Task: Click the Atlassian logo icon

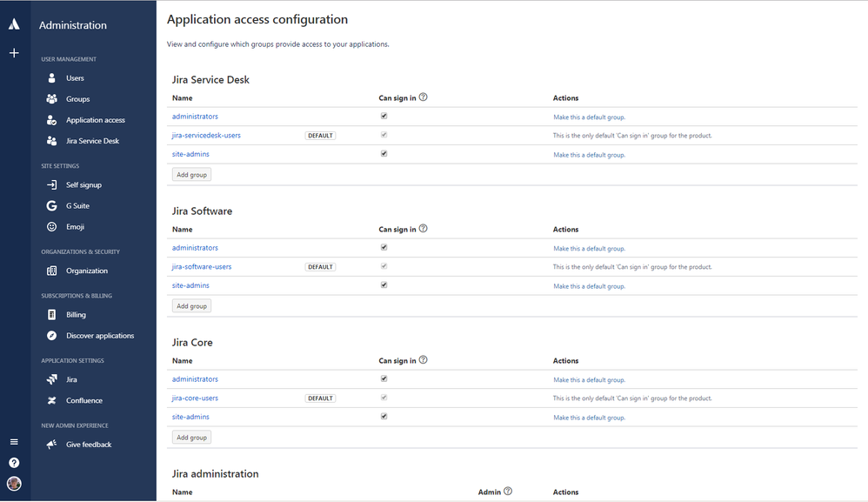Action: click(15, 23)
